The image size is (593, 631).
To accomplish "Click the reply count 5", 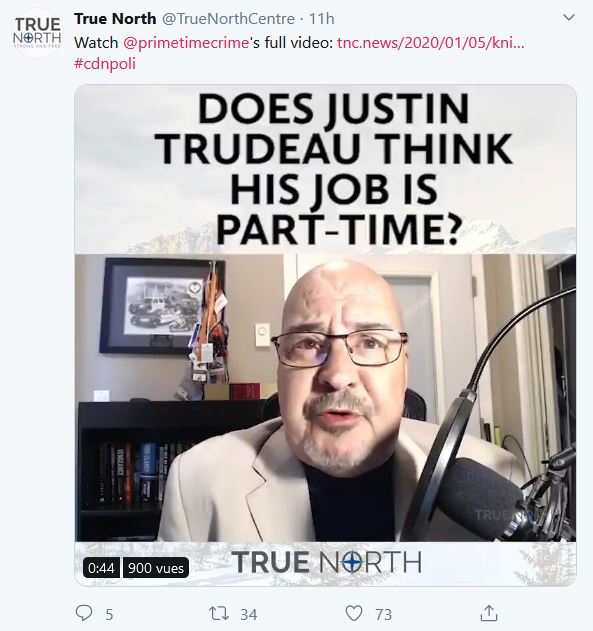I will (109, 615).
